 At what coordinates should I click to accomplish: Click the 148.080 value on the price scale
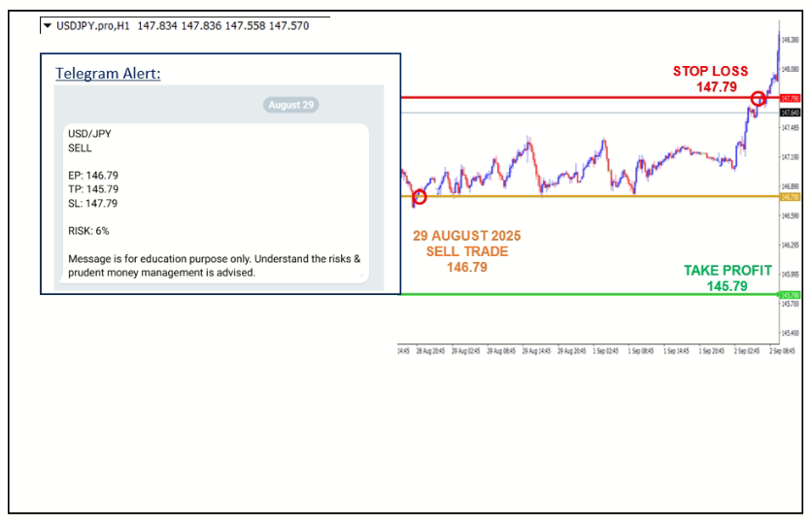[x=789, y=69]
